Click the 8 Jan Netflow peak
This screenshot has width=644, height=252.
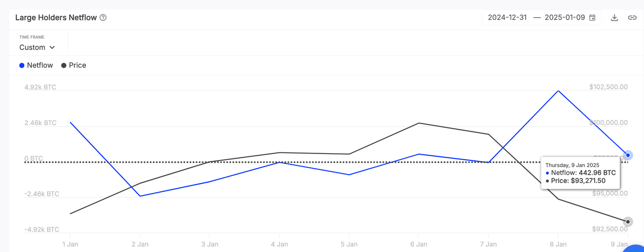pos(558,91)
